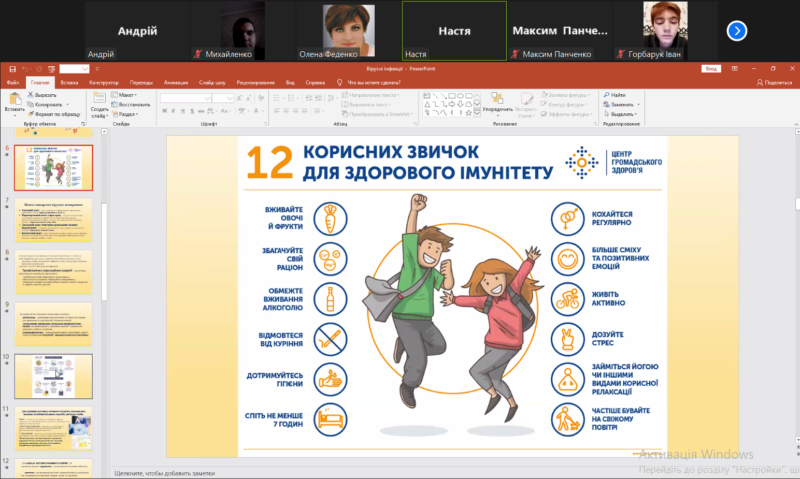This screenshot has width=800, height=479.
Task: Click slide panel vertical scrollbar thumb
Action: [x=104, y=251]
